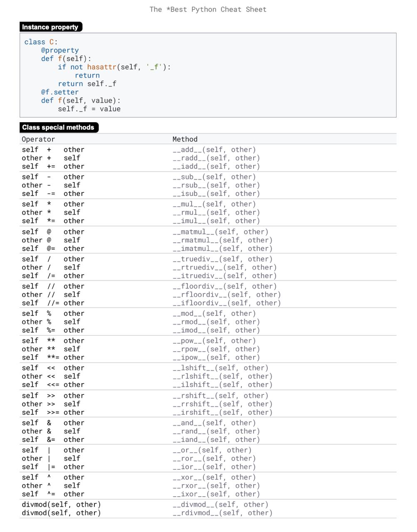This screenshot has width=417, height=532.
Task: Click the Instance property section heading
Action: 50,27
